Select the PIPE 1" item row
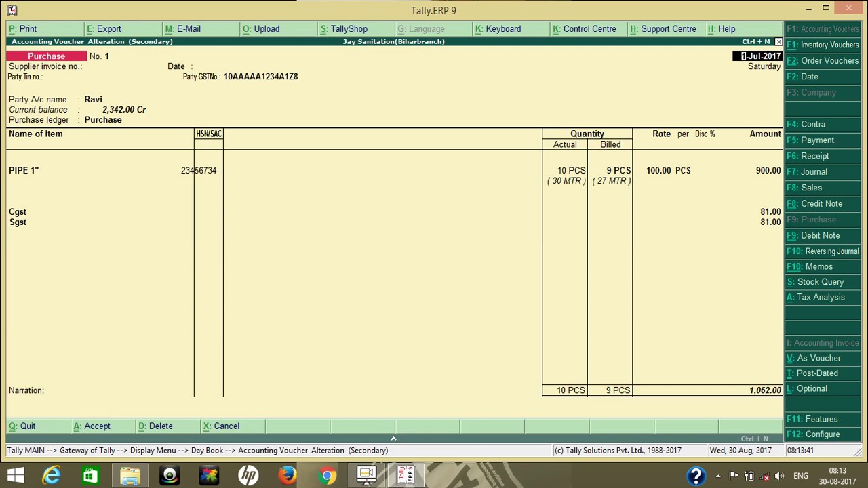Image resolution: width=868 pixels, height=488 pixels. pyautogui.click(x=395, y=171)
